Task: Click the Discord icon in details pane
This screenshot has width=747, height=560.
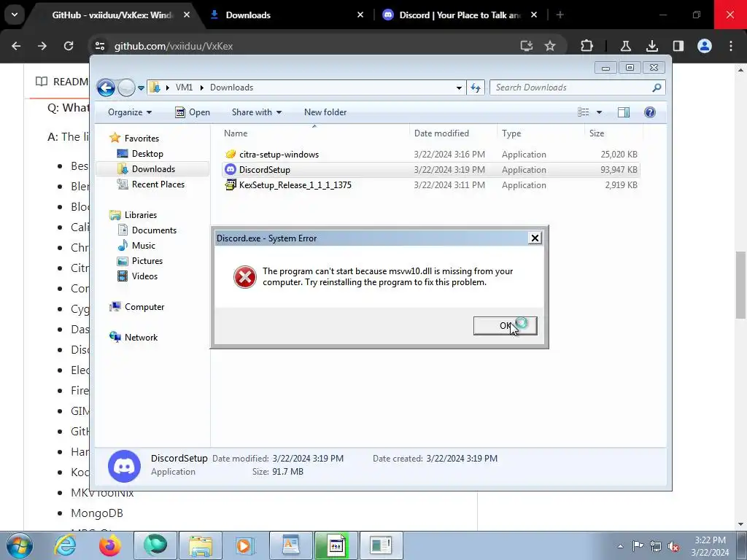Action: [x=124, y=466]
